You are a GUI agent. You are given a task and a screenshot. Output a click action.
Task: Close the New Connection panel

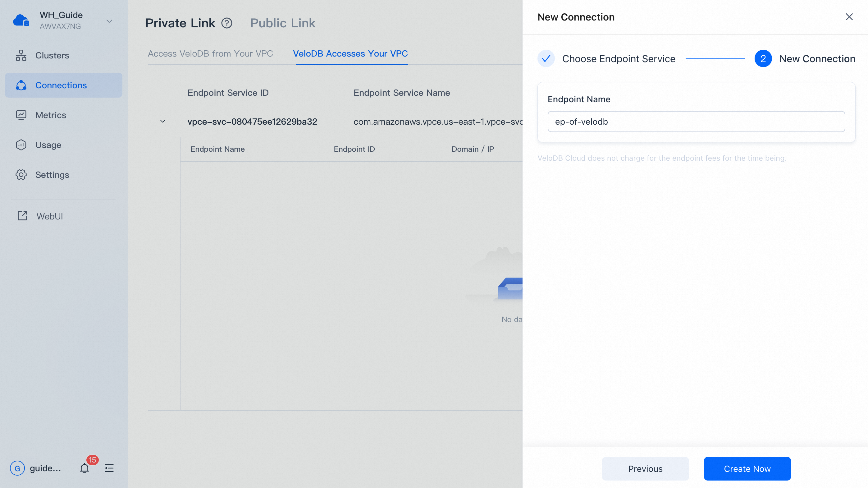[x=849, y=16]
